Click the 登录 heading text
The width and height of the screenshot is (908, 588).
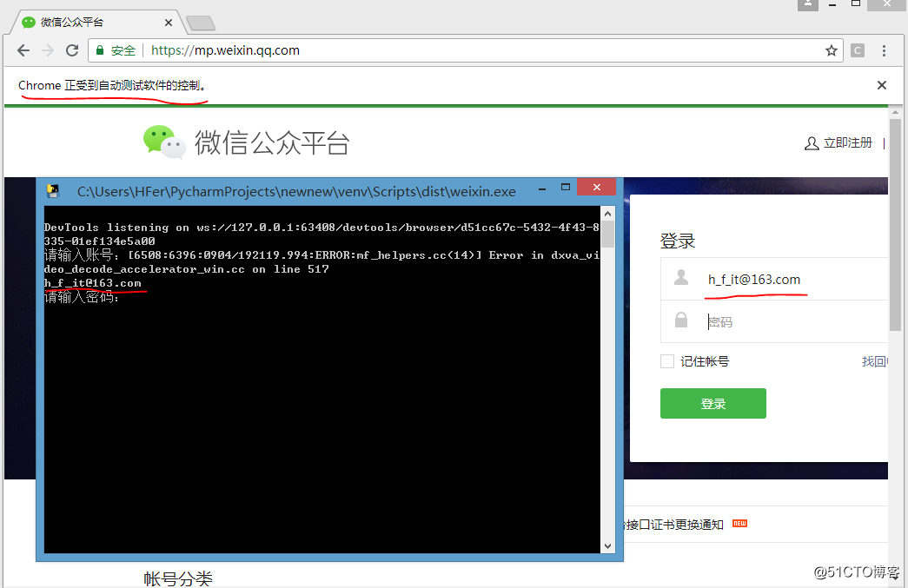coord(678,241)
